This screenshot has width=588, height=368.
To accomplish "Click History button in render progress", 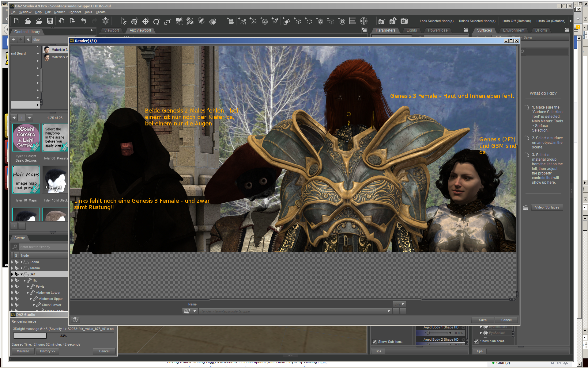I will click(x=47, y=351).
